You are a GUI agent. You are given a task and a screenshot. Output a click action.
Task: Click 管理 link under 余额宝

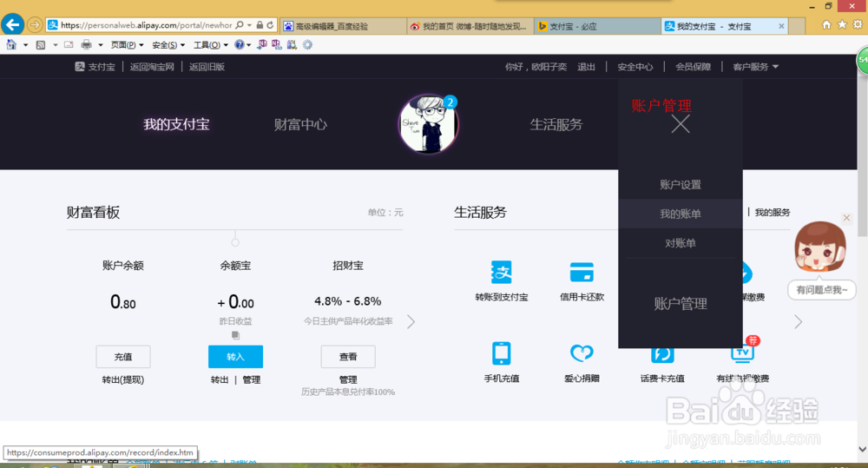[252, 380]
